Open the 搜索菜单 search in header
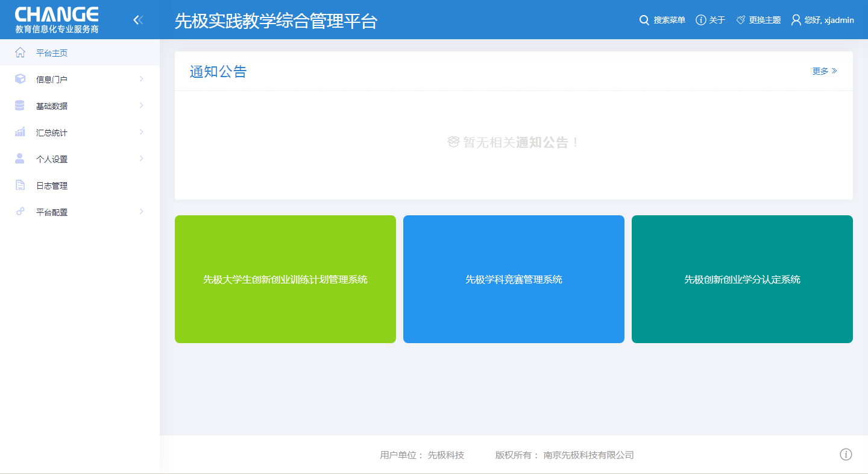 pos(662,20)
